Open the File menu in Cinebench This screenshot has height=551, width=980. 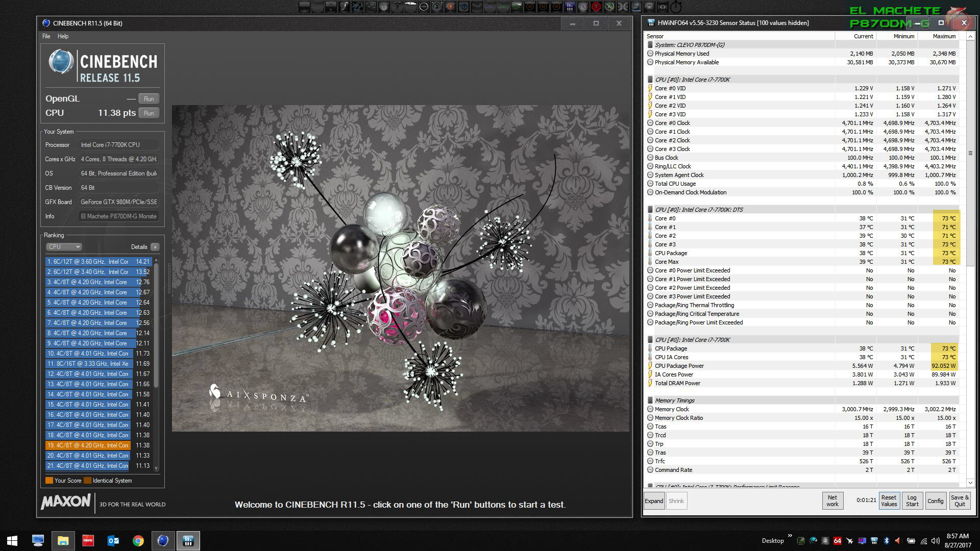[x=46, y=36]
